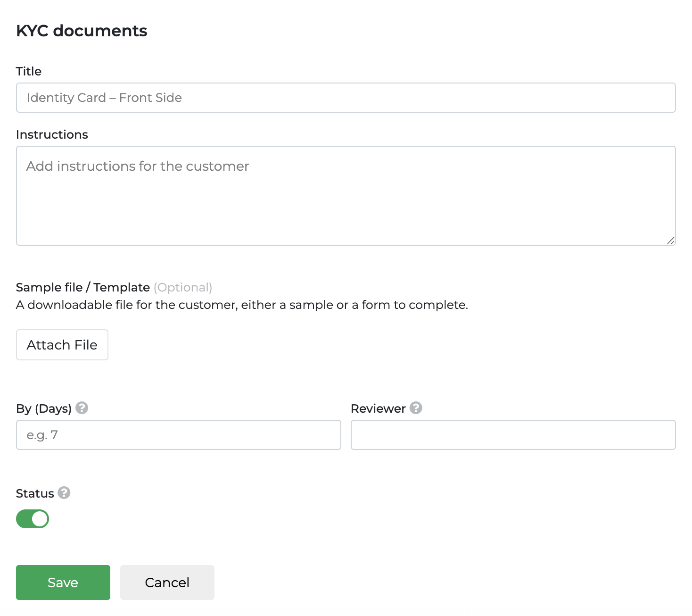Open the empty Reviewer selection field
Image resolution: width=692 pixels, height=616 pixels.
513,435
